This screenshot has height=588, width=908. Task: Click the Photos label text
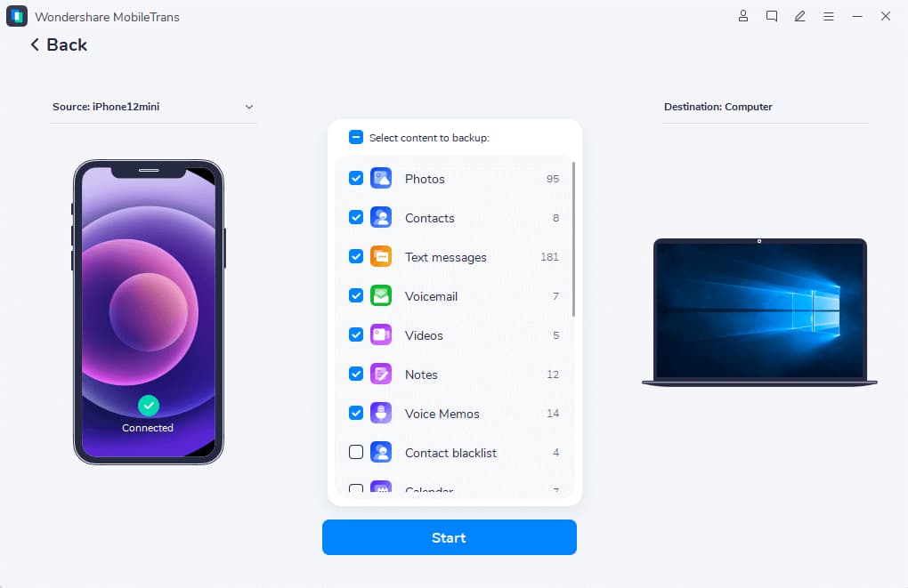coord(425,179)
